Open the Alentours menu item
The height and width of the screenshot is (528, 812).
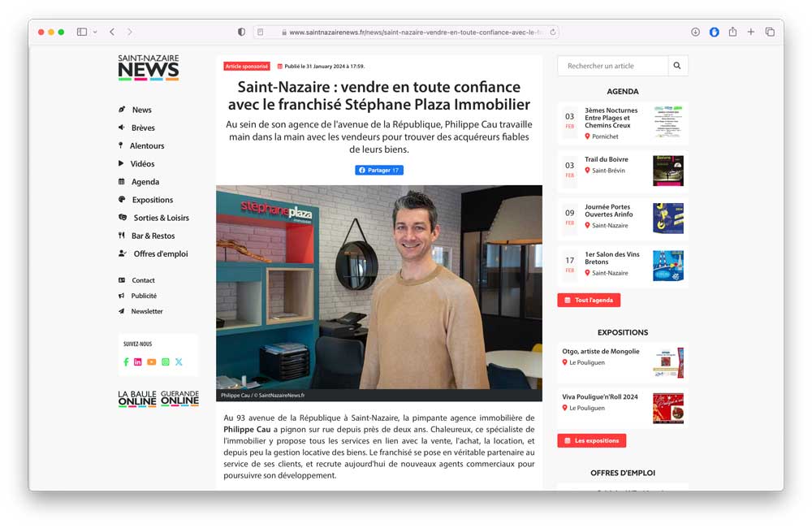[x=147, y=145]
